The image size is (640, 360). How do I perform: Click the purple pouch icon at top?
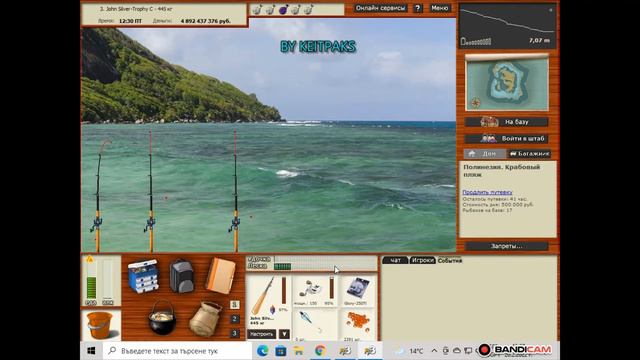click(x=283, y=9)
